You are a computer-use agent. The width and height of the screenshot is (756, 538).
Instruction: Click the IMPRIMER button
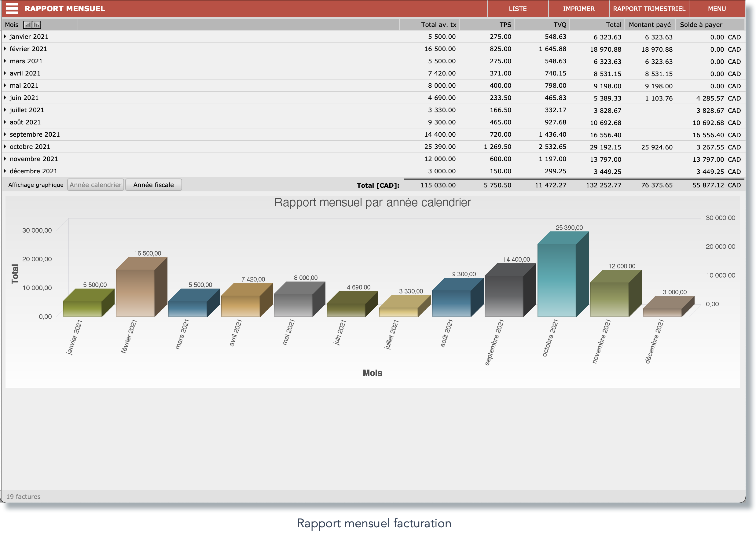pos(578,9)
